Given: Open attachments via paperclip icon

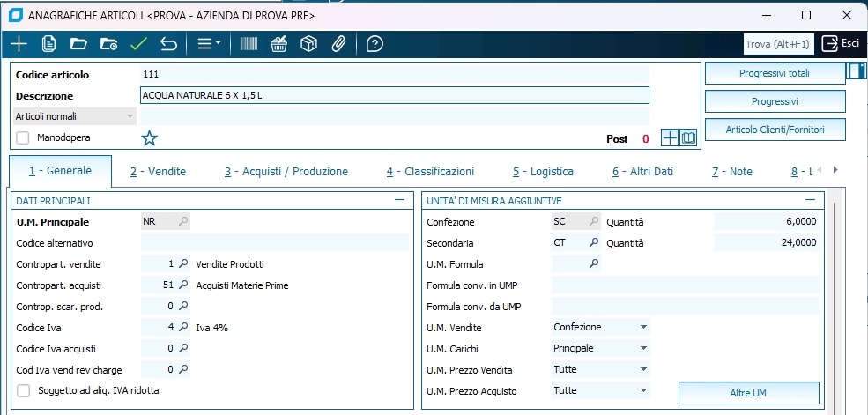Looking at the screenshot, I should (338, 44).
